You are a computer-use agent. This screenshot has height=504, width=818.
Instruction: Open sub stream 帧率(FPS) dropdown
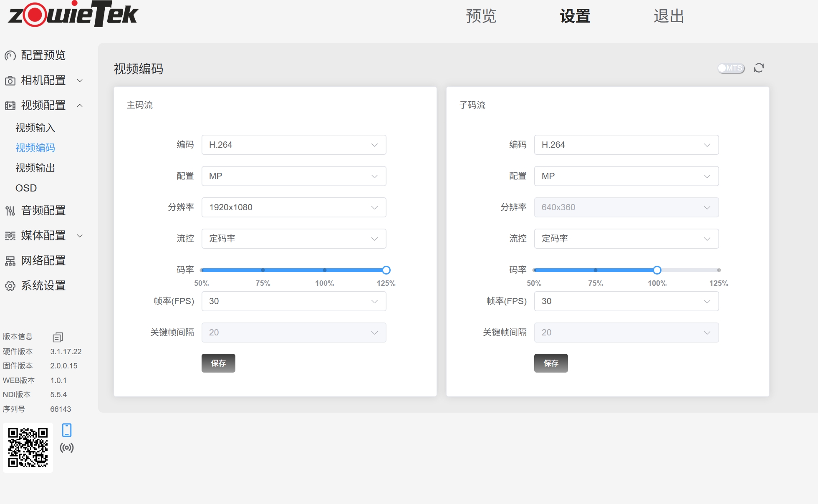(x=626, y=301)
